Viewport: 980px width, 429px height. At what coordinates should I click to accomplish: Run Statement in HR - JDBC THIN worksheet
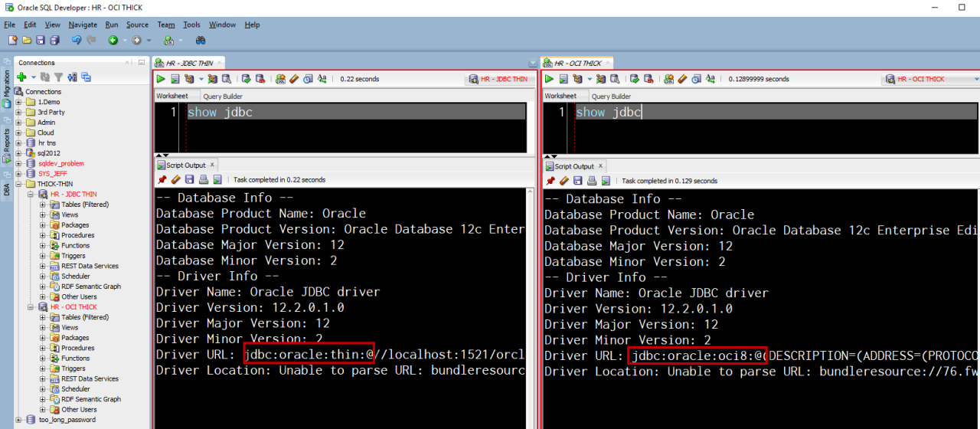[162, 79]
